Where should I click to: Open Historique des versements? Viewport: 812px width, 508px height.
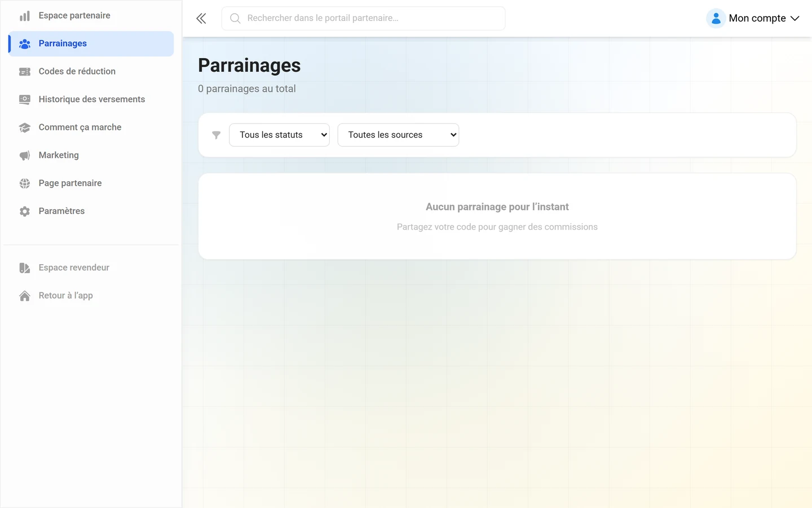(91, 99)
